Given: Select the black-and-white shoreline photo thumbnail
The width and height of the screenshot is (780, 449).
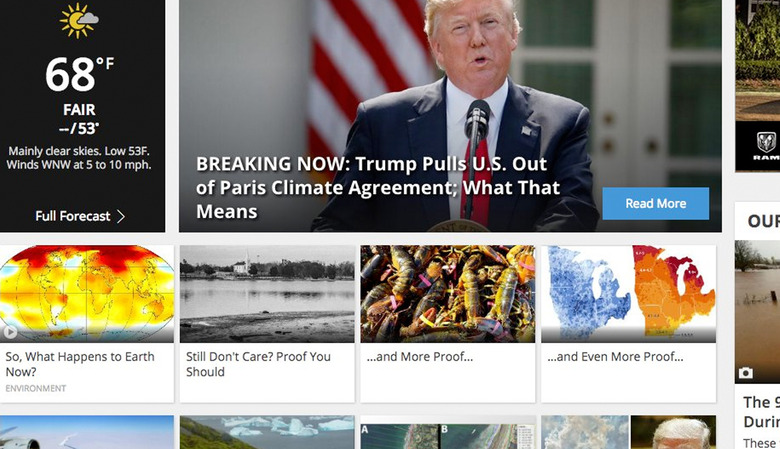Looking at the screenshot, I should coord(267,293).
